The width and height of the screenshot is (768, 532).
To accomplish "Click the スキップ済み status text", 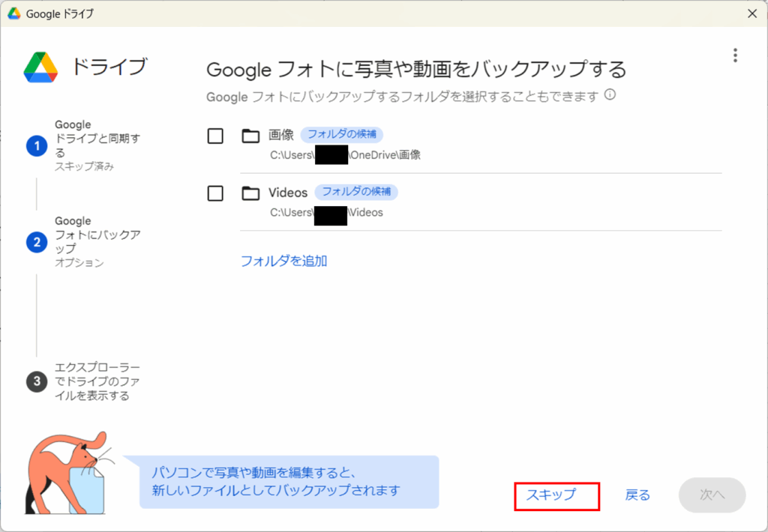I will click(x=84, y=166).
